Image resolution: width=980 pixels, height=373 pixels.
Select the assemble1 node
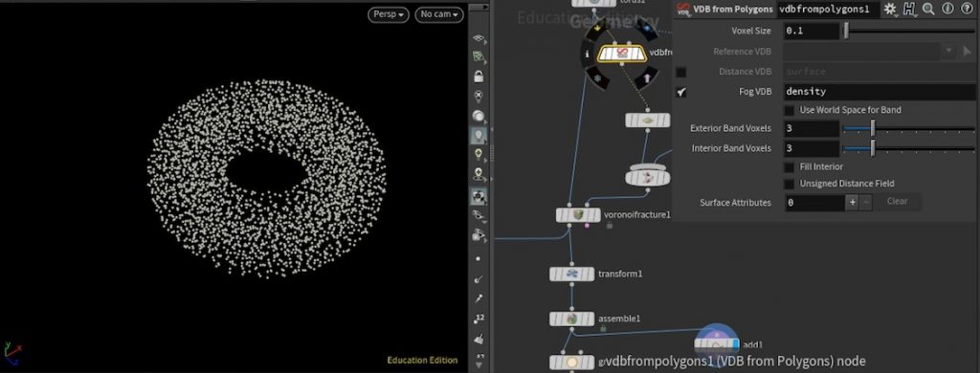[x=572, y=319]
